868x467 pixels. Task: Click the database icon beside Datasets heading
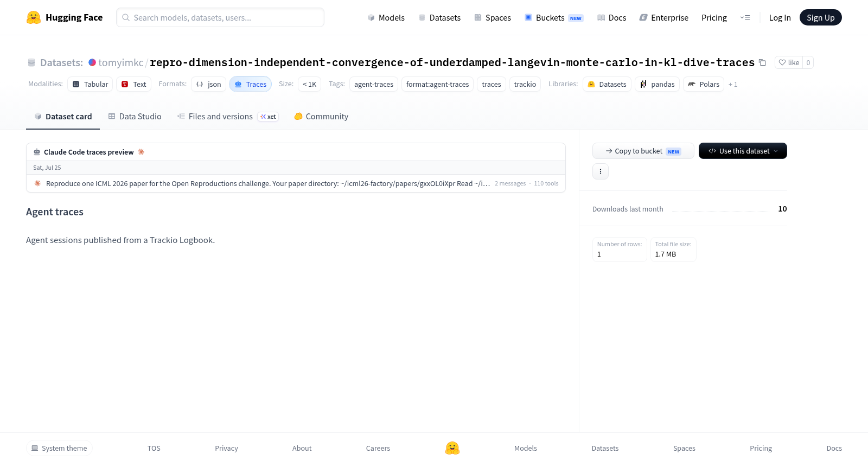(31, 62)
